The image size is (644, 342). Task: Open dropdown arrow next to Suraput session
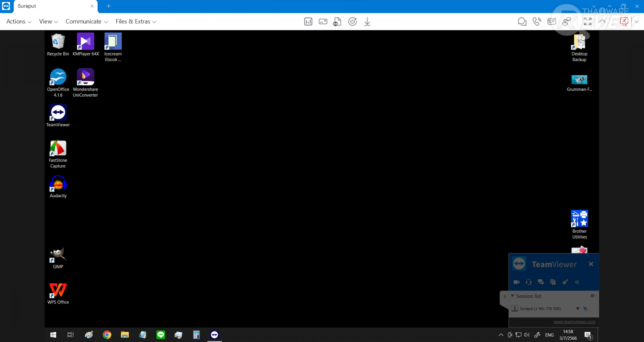pyautogui.click(x=578, y=309)
